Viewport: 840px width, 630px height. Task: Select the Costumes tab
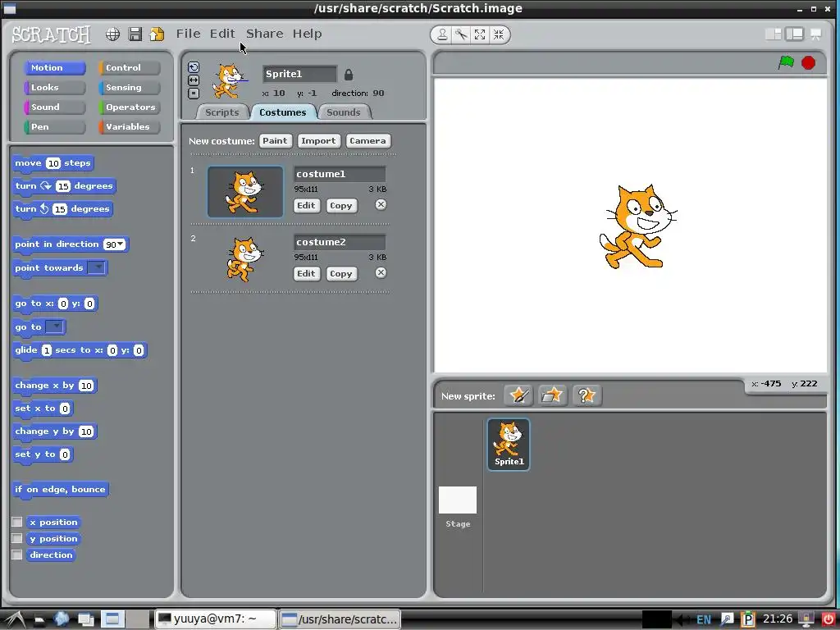click(x=283, y=112)
